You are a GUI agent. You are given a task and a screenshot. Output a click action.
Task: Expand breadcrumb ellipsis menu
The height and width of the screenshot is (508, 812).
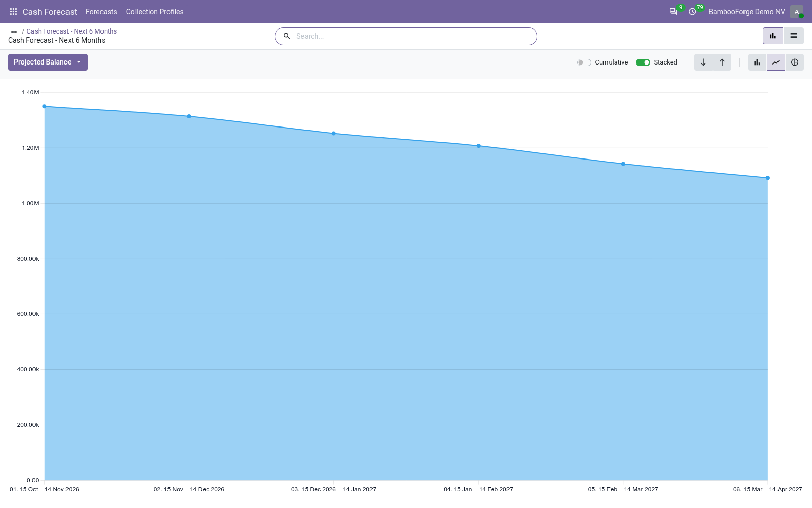(14, 31)
